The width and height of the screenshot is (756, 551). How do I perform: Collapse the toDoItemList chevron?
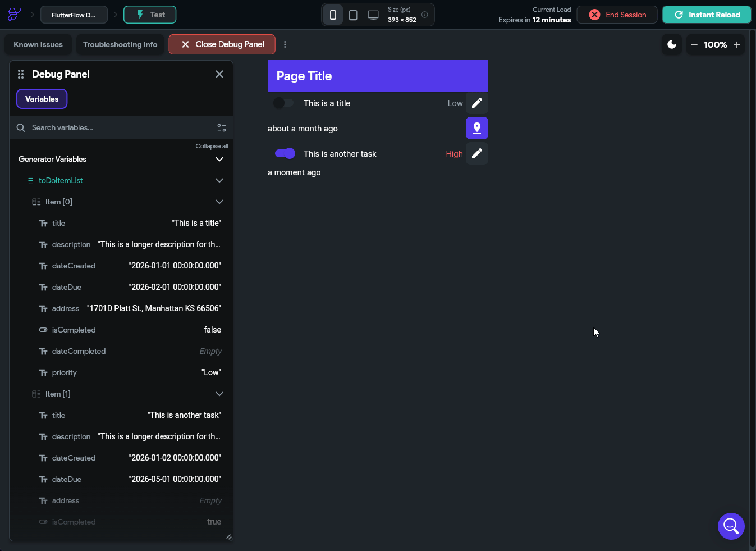tap(219, 180)
